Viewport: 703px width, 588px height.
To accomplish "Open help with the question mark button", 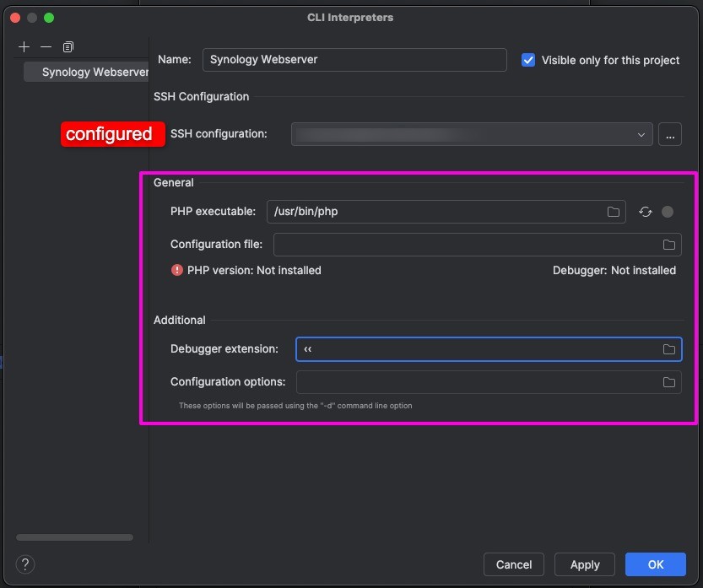I will pyautogui.click(x=25, y=564).
